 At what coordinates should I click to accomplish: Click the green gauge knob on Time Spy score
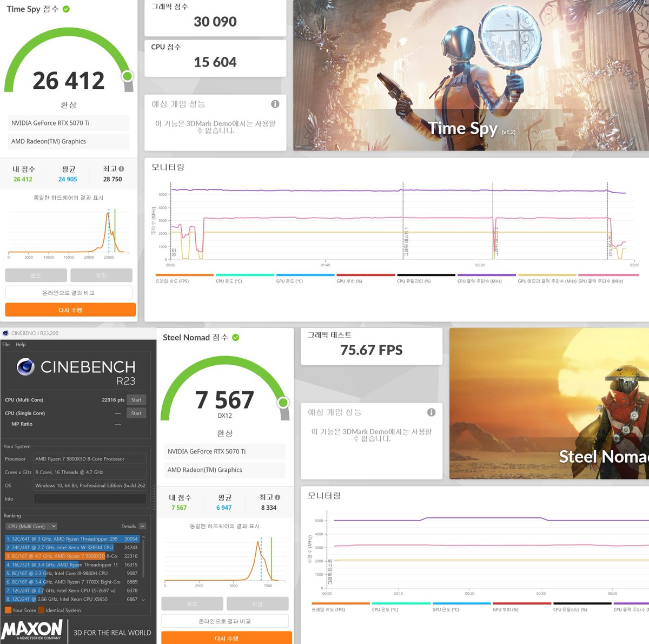128,76
